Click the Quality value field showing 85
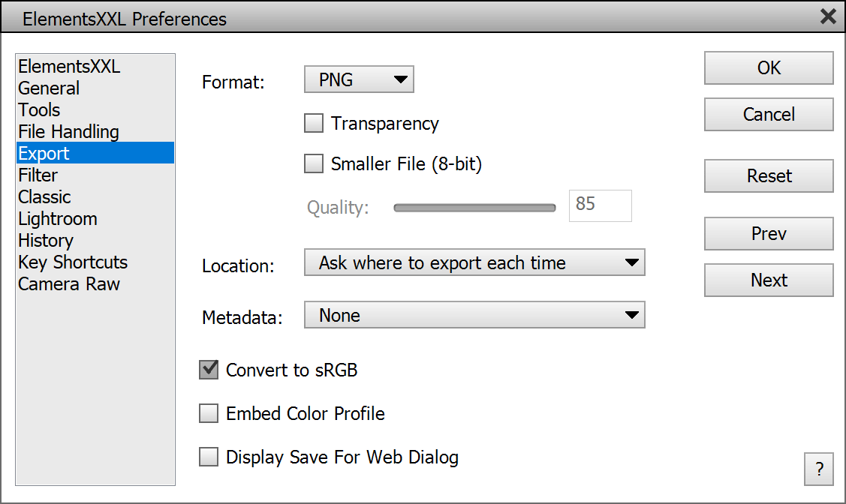The image size is (846, 504). point(600,205)
